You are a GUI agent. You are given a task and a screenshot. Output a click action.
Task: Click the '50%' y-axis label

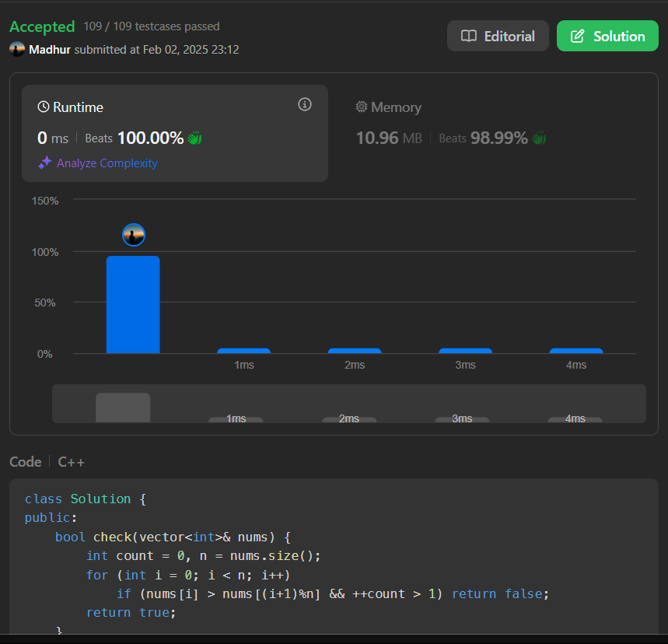(45, 303)
